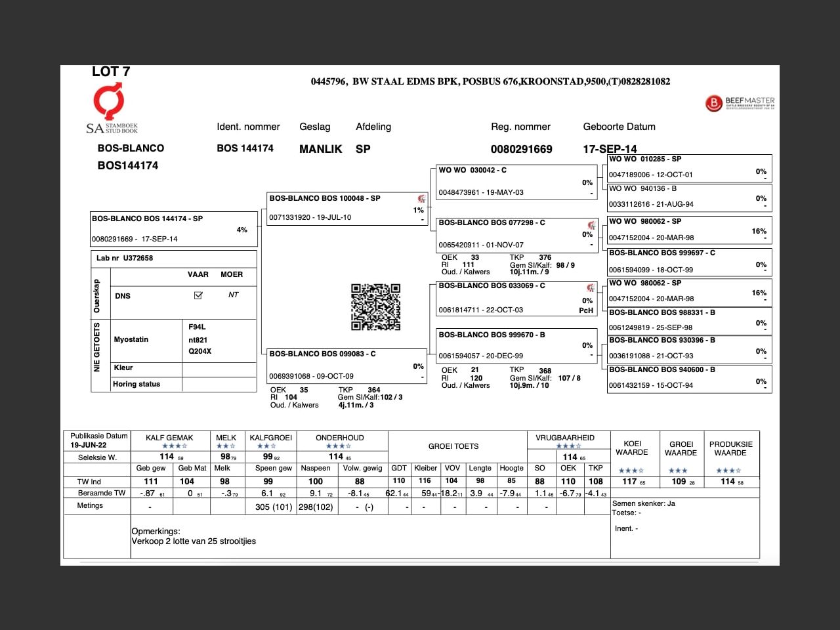Click the PRODUKSIE WAARDE star rating

pyautogui.click(x=728, y=471)
